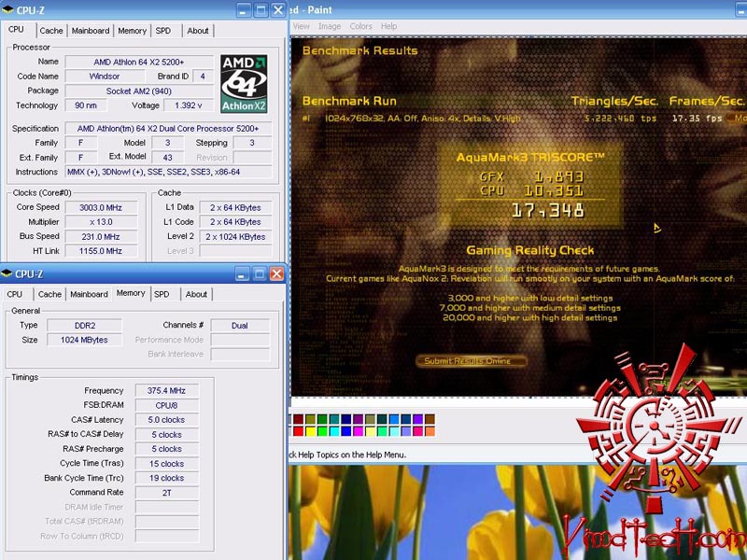This screenshot has height=560, width=747.
Task: Pick bright green swatch in Paint palette
Action: 322,431
